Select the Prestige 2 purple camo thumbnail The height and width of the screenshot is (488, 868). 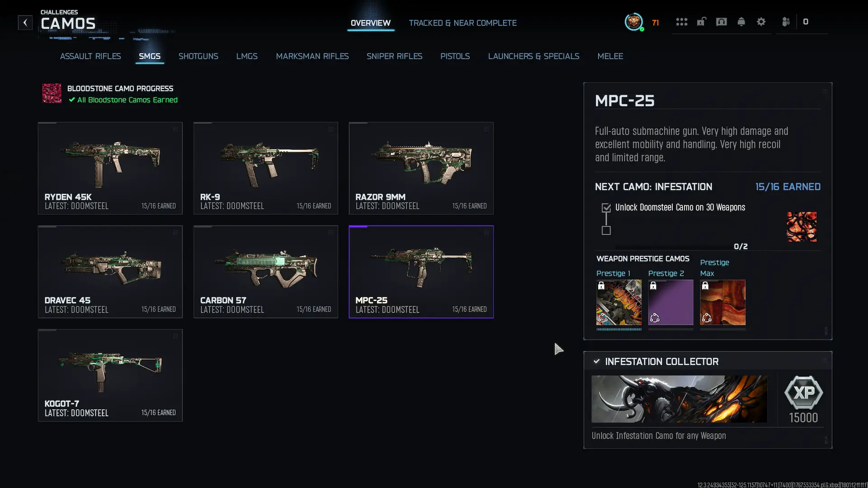[x=670, y=302]
